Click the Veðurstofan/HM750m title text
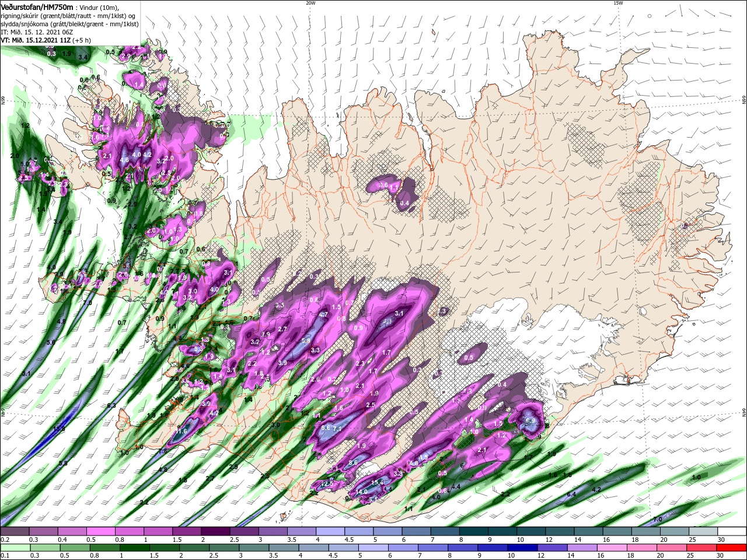Image resolution: width=747 pixels, height=560 pixels. tap(37, 6)
